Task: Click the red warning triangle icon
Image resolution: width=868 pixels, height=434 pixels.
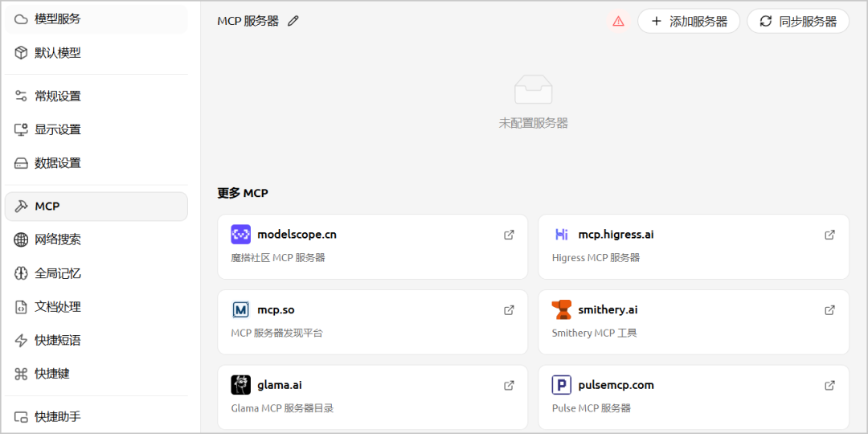Action: [x=618, y=22]
